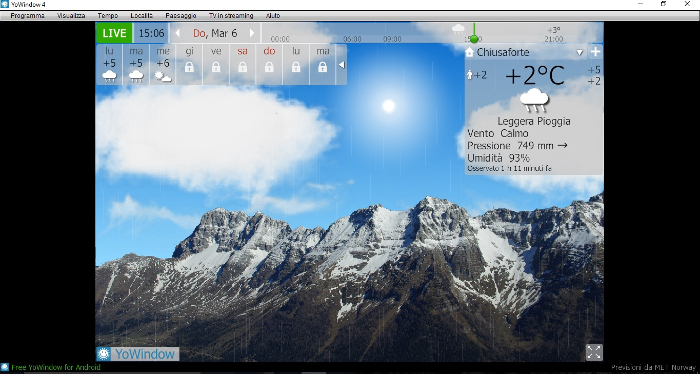
Task: Select the rain cloud icon in weather panel
Action: [534, 100]
